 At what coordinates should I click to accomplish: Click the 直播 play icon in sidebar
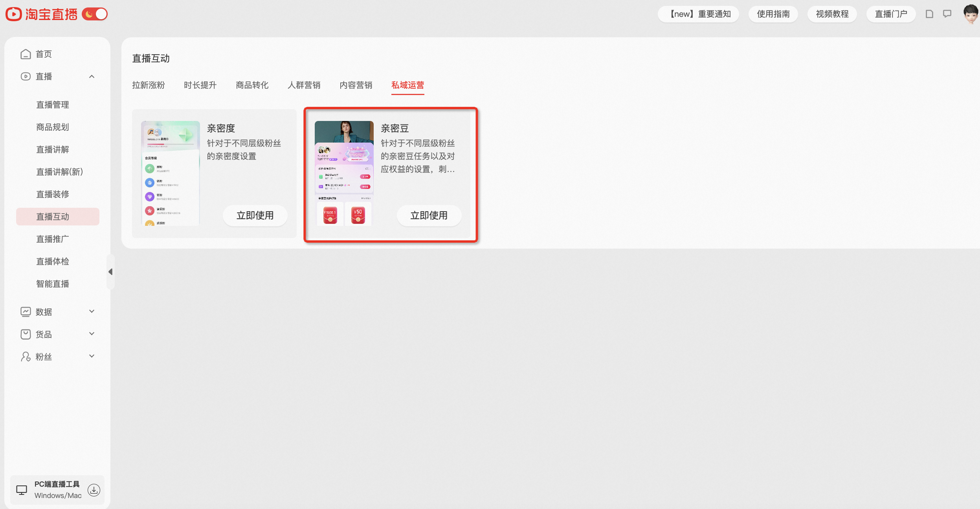(x=26, y=77)
